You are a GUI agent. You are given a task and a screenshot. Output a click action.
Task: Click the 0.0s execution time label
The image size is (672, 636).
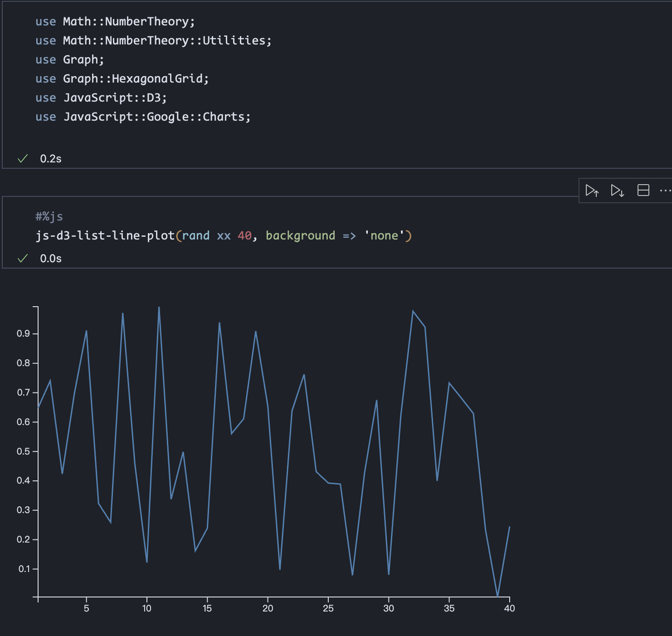[51, 259]
